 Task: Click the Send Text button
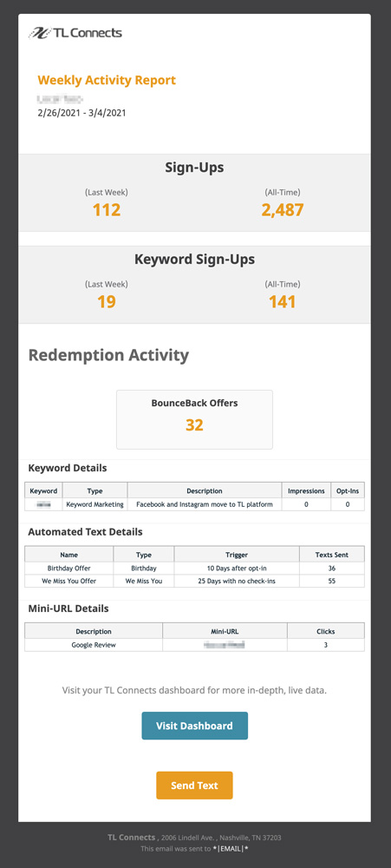coord(195,785)
